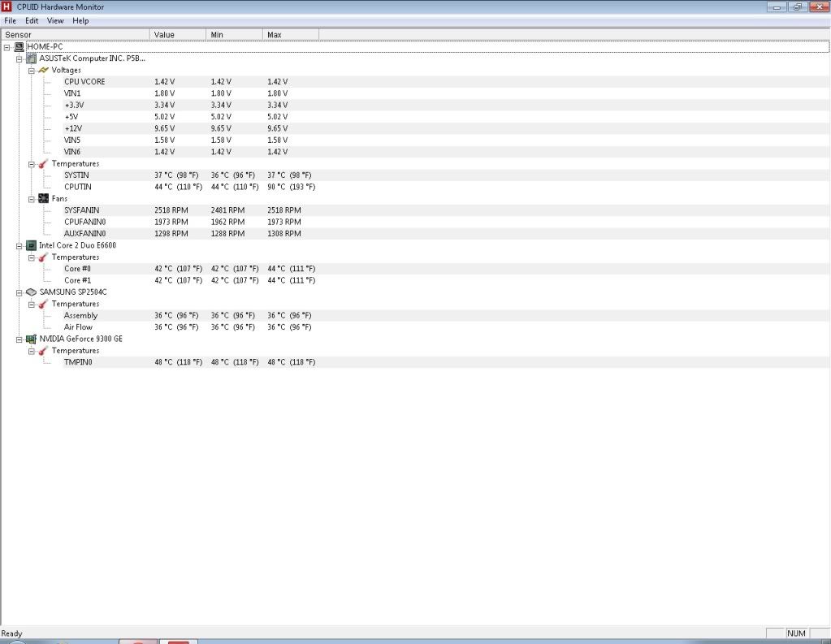Click the Max column header
831x644 pixels.
pyautogui.click(x=291, y=35)
